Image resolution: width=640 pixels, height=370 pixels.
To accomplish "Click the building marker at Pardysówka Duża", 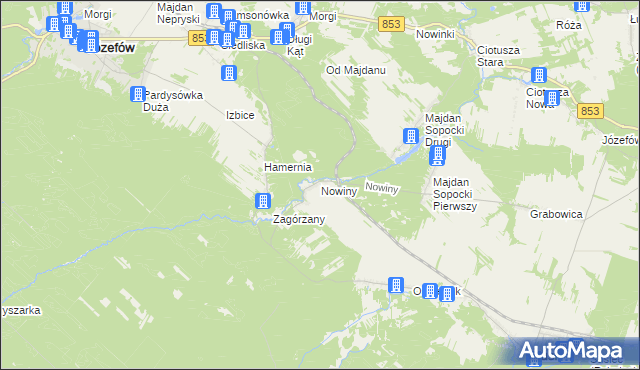I will click(138, 94).
